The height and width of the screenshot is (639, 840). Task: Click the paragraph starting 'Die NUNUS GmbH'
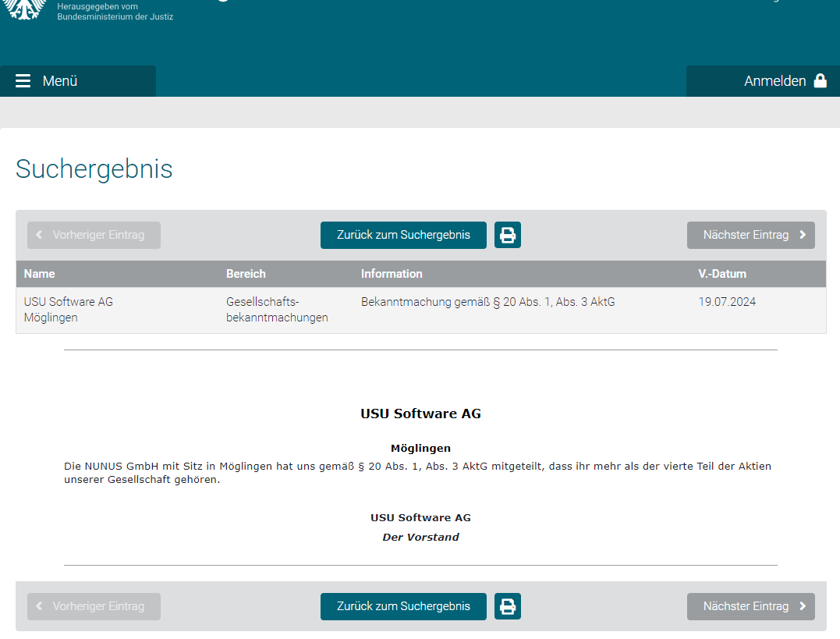pos(418,473)
